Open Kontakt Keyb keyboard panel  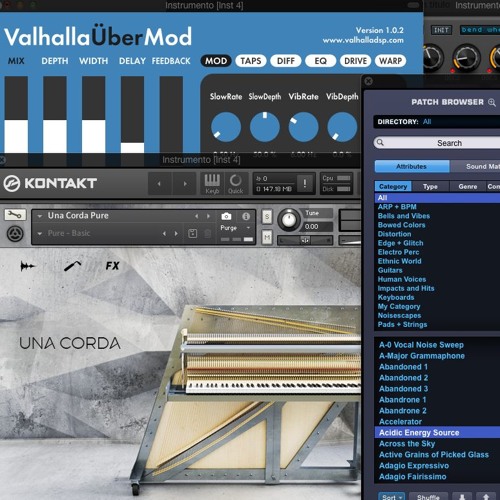[212, 184]
